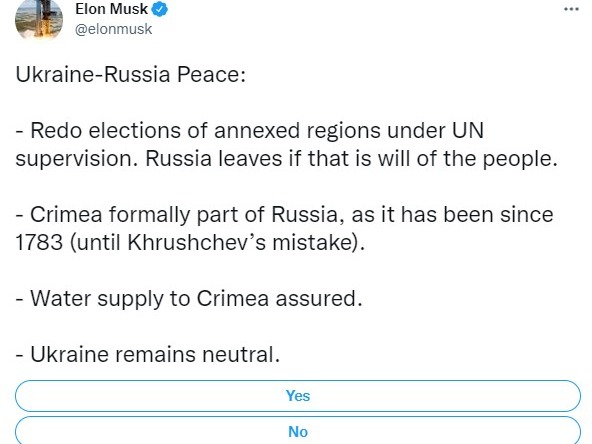Open Elon Musk's rocket profile picture
Viewport: 592px width, 444px height.
(39, 19)
